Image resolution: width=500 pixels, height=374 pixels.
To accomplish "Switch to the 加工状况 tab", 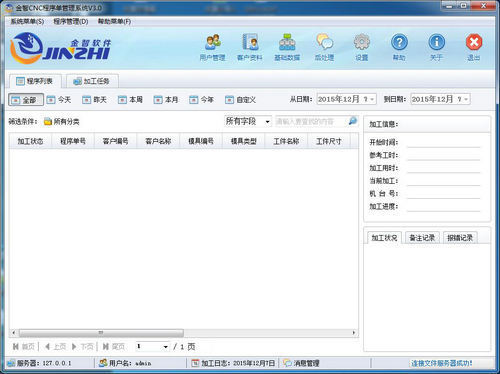I will tap(384, 238).
